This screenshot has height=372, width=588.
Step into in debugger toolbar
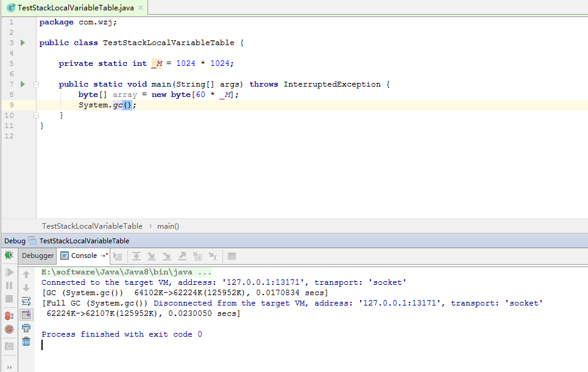152,256
